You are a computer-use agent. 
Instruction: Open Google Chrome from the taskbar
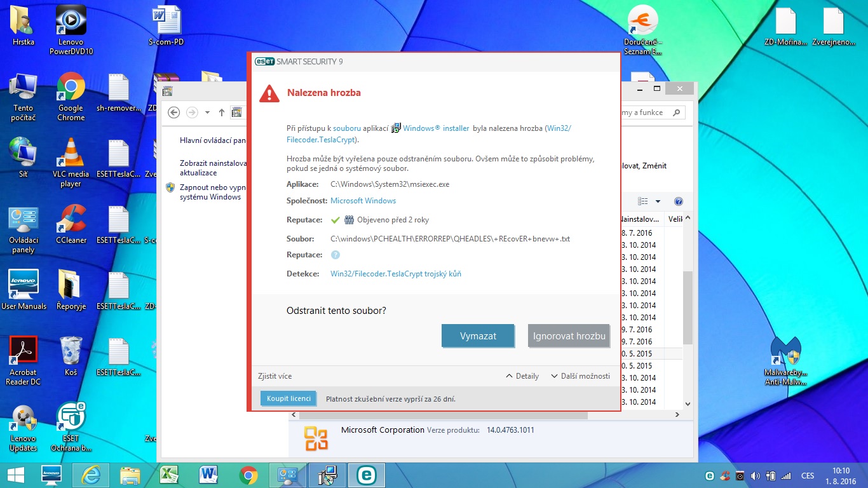pos(248,475)
